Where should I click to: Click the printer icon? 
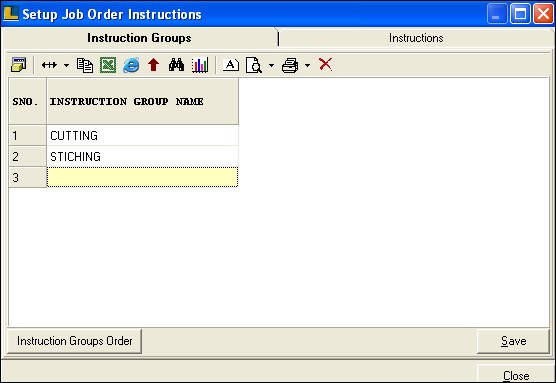pyautogui.click(x=290, y=65)
